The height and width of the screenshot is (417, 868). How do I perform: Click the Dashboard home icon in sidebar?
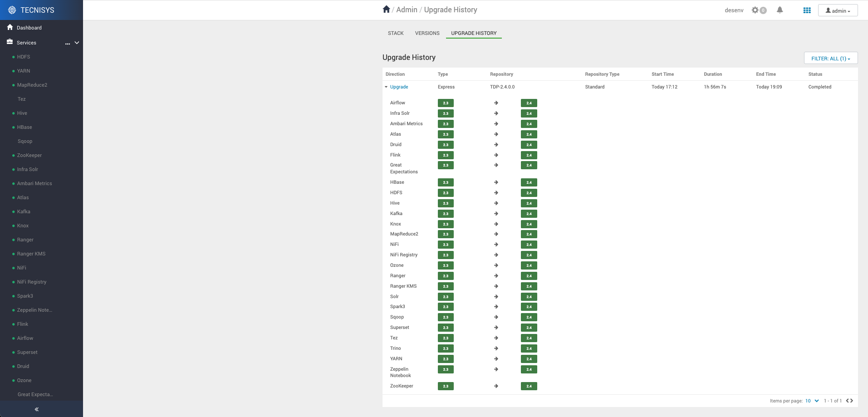pos(10,27)
